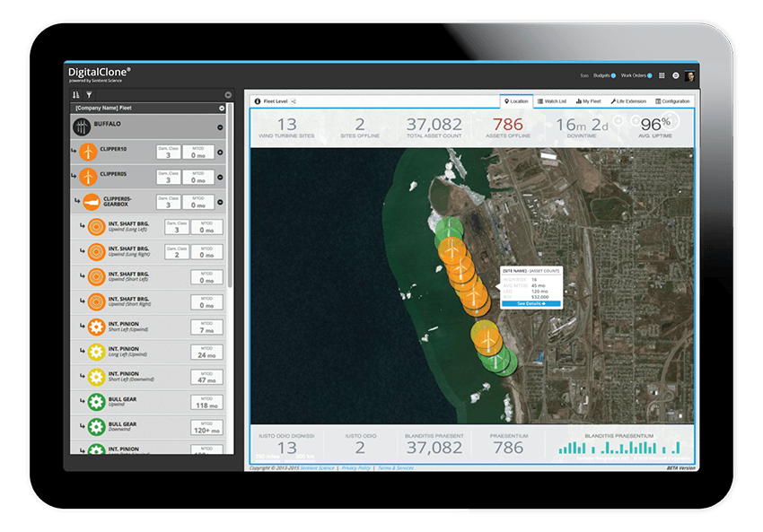Collapse the CLIPPER05-GEARBOX tree node
763x532 pixels.
click(221, 202)
